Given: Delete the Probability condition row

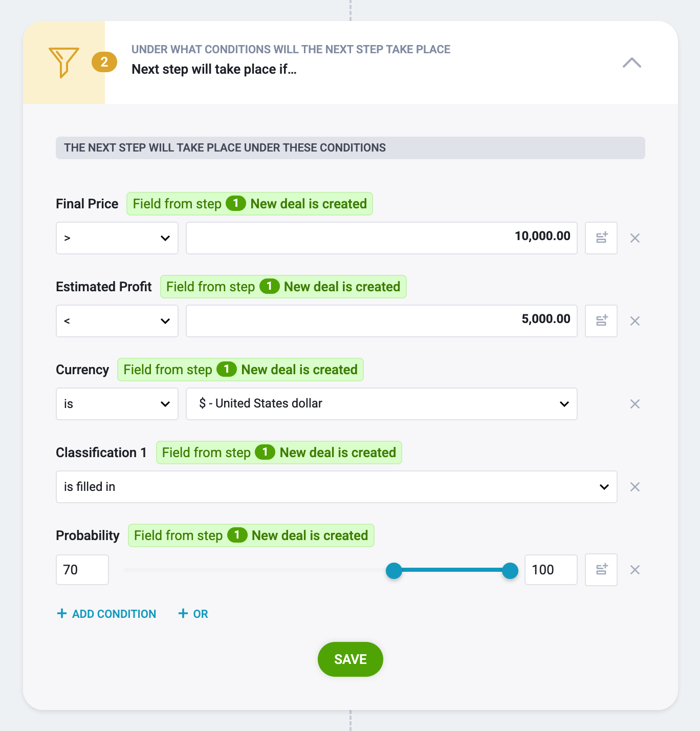Looking at the screenshot, I should 635,570.
